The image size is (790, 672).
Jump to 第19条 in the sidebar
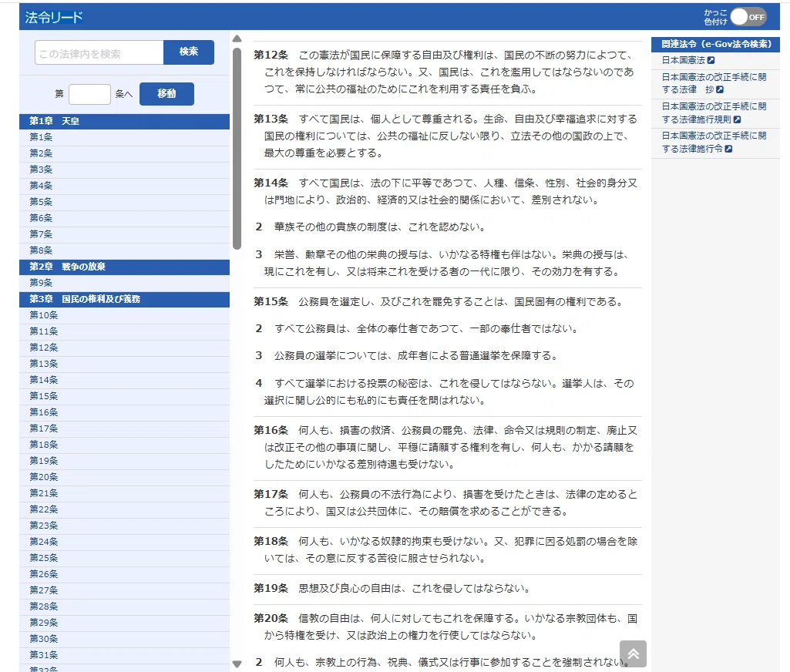pyautogui.click(x=124, y=460)
